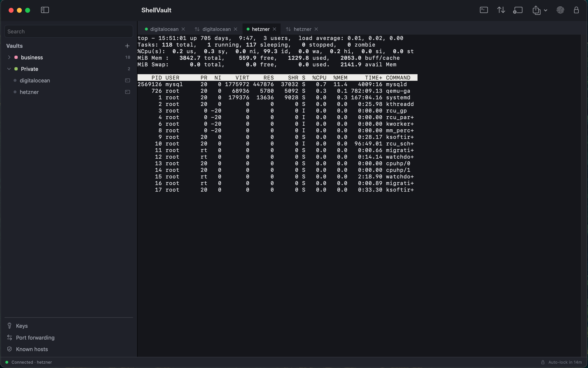
Task: Close the active hetzner terminal tab
Action: [x=274, y=29]
